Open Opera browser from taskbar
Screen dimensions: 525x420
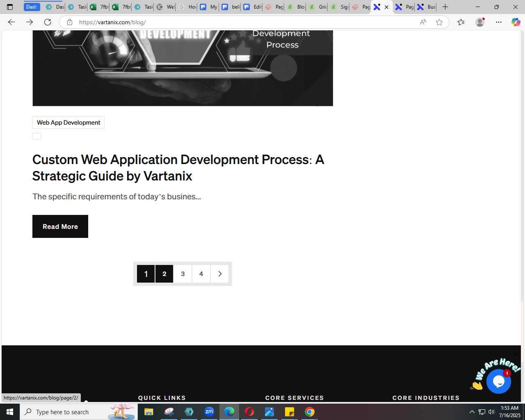pos(249,412)
